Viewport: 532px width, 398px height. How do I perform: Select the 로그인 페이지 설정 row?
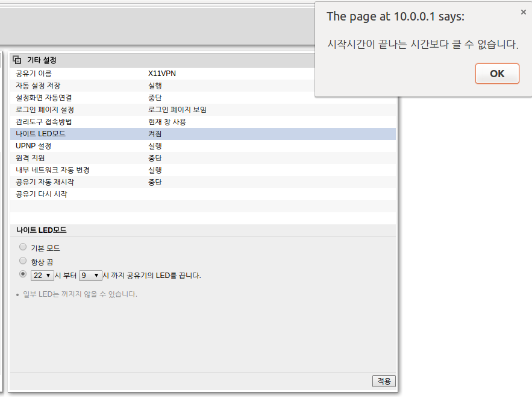tap(203, 110)
